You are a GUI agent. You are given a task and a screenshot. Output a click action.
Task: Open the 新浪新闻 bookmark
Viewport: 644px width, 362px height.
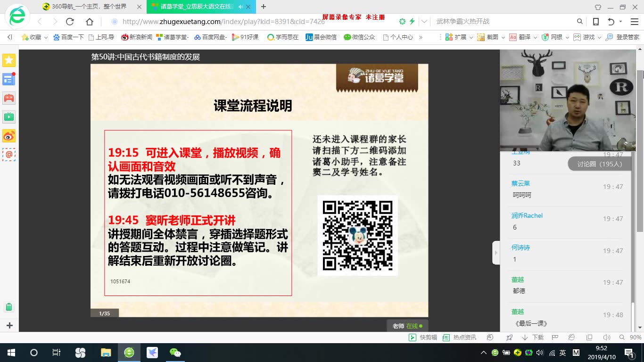coord(137,37)
